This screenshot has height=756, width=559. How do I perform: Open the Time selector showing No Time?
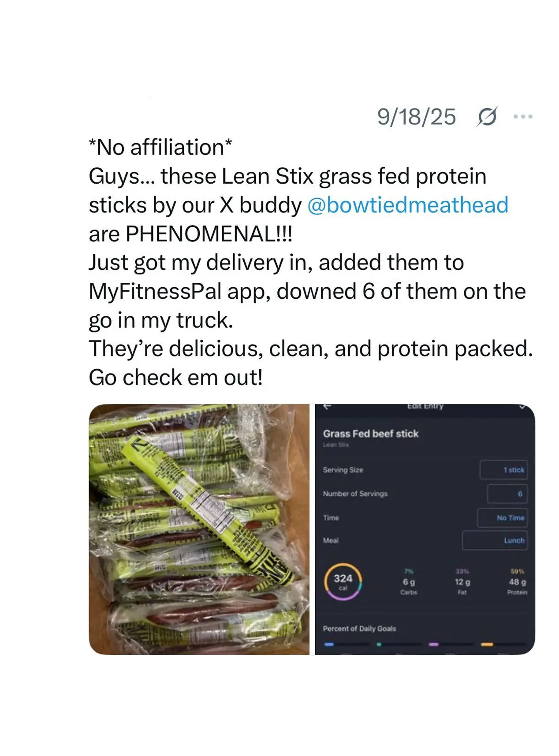pos(502,518)
